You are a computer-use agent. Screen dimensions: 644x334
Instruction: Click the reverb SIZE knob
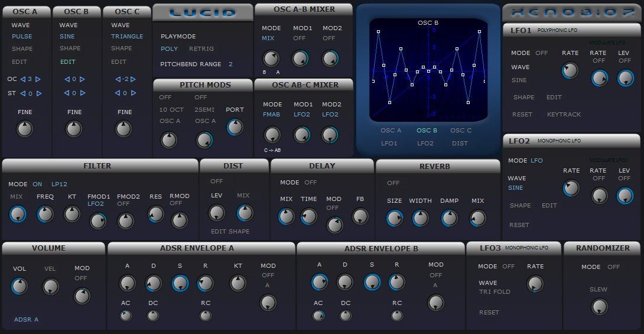coord(394,219)
